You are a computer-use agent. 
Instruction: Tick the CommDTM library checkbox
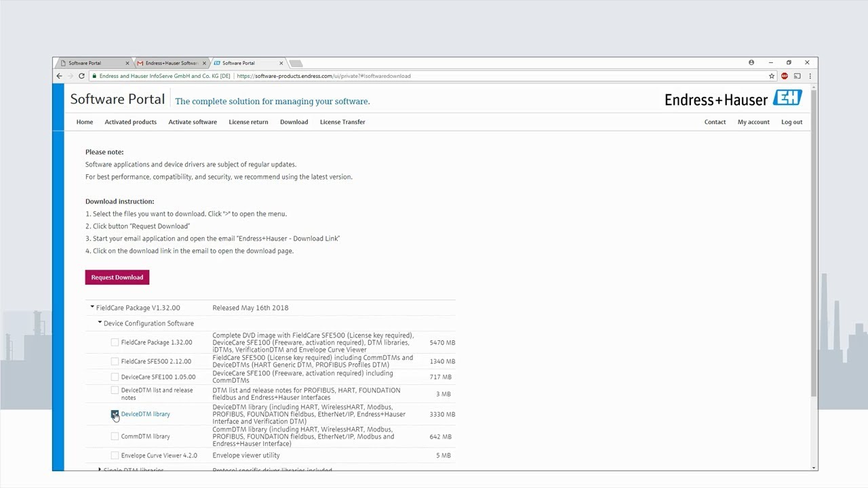[x=115, y=436]
